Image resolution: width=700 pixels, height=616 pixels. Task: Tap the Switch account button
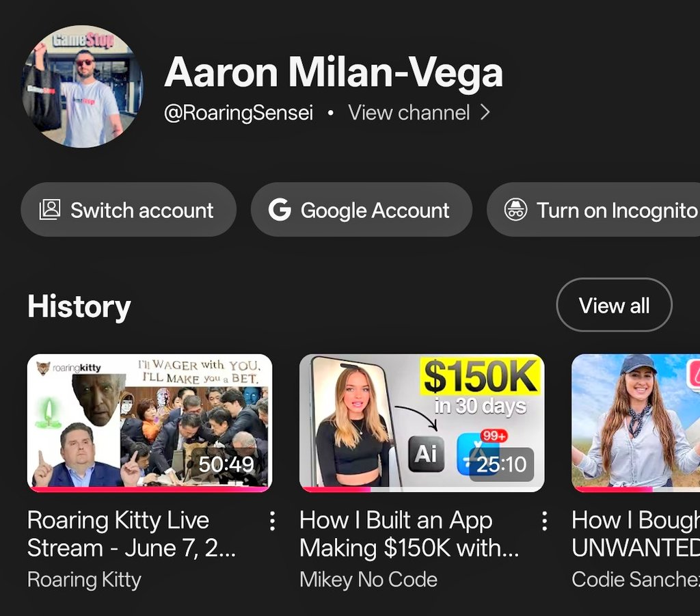(x=129, y=210)
